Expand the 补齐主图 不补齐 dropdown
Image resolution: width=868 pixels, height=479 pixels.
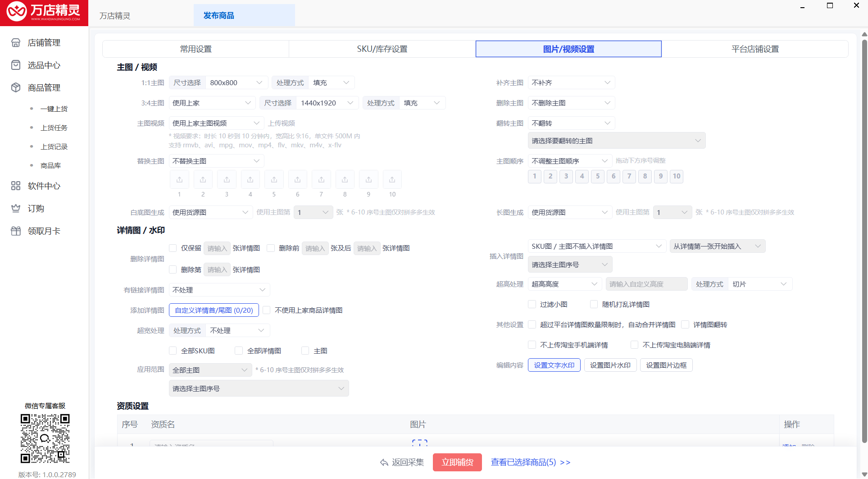571,82
